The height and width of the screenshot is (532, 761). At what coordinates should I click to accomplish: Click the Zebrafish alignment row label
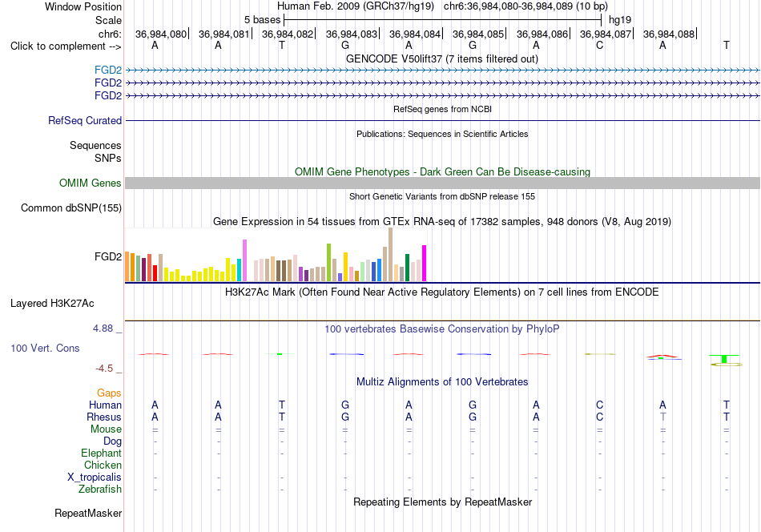(100, 490)
